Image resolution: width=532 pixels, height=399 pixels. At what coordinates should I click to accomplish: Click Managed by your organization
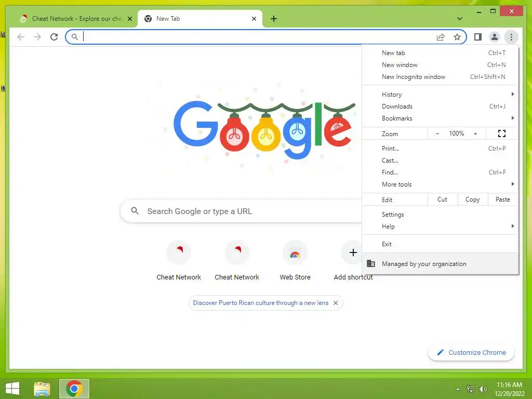pyautogui.click(x=440, y=263)
